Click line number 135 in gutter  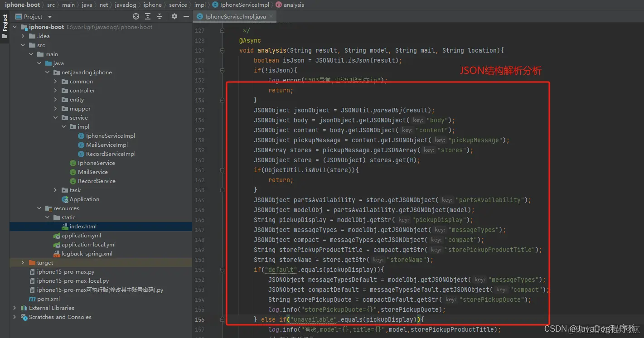pos(199,110)
